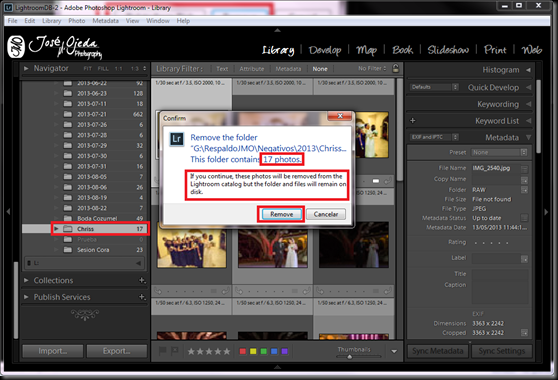Open the Metadata menu

(105, 21)
